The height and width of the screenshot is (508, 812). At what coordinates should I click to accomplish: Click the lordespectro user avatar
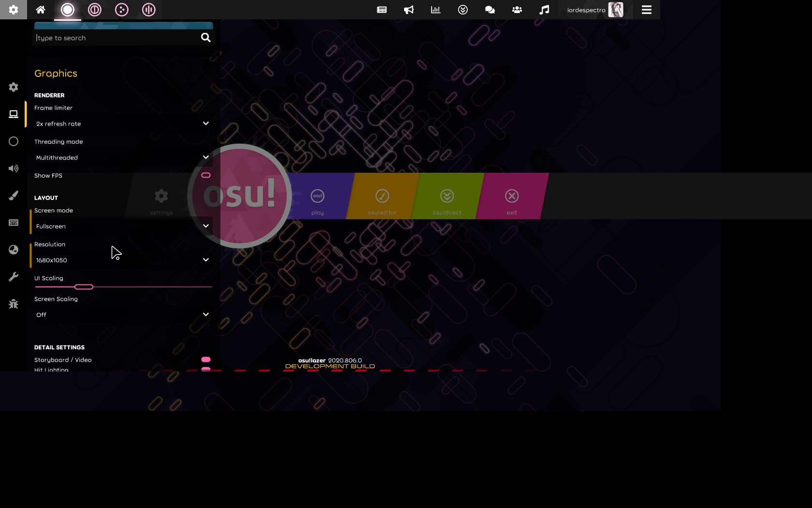click(x=616, y=10)
